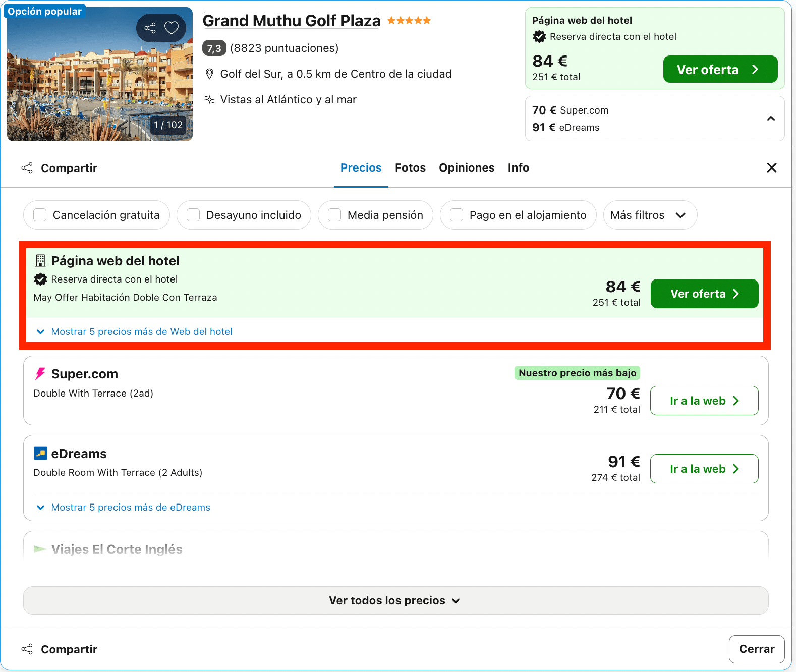Collapse the Super.com and eDreams price summary chevron

click(771, 119)
